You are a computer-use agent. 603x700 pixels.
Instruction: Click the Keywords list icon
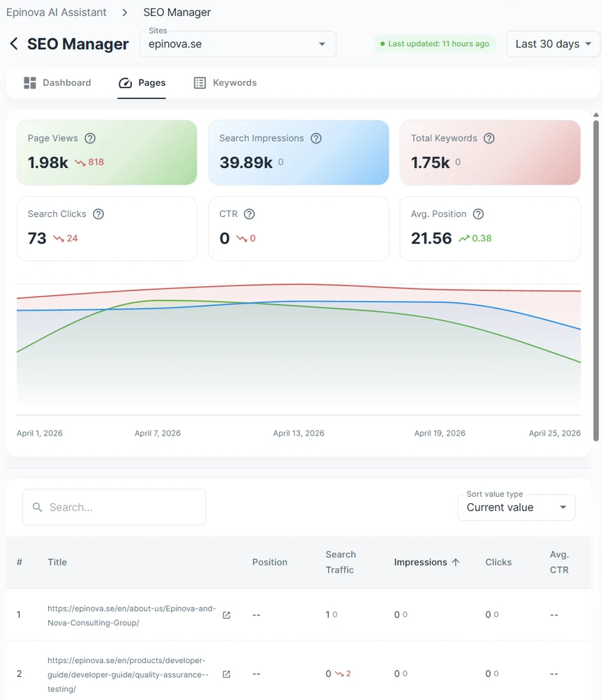[200, 82]
